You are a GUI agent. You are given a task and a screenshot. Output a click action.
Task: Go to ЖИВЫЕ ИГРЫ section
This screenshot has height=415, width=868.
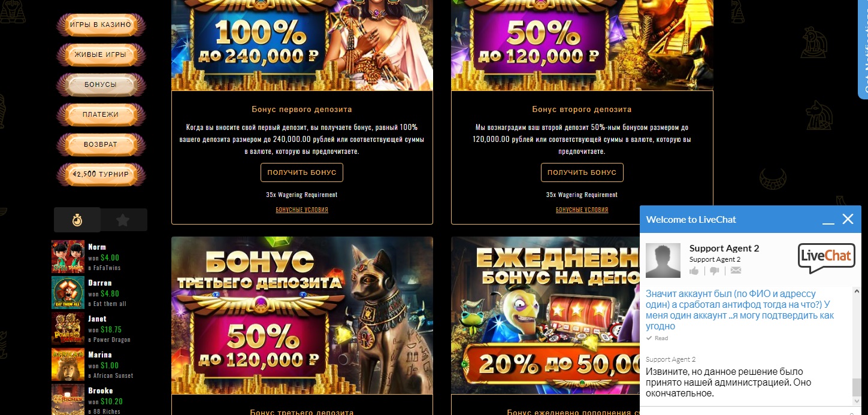[101, 54]
